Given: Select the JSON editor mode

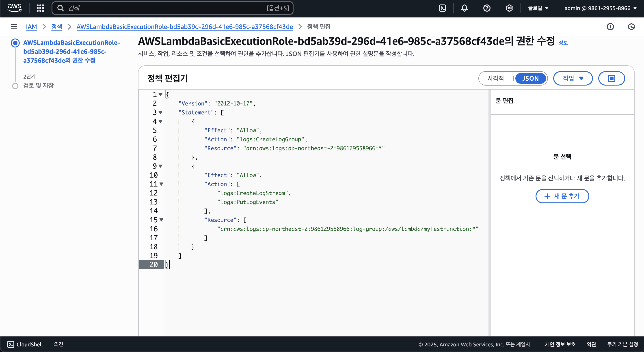Looking at the screenshot, I should tap(530, 78).
